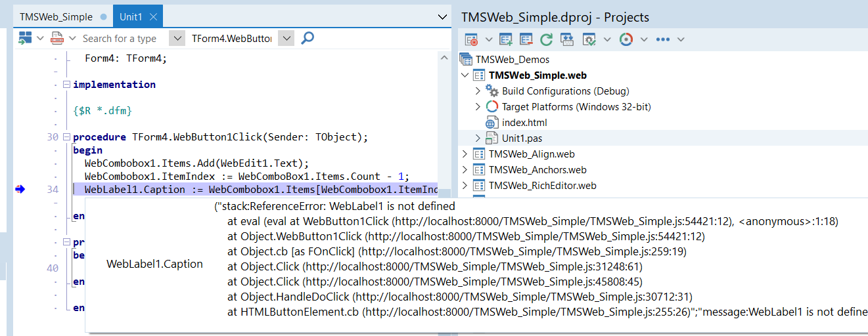Expand the TMSWeb_RichEditor.web project
Image resolution: width=868 pixels, height=336 pixels.
465,185
